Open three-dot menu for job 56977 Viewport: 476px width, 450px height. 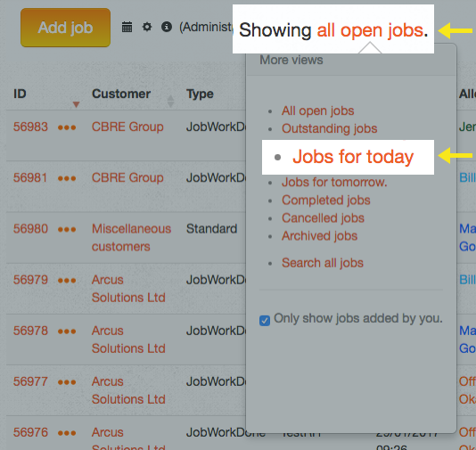click(x=67, y=382)
